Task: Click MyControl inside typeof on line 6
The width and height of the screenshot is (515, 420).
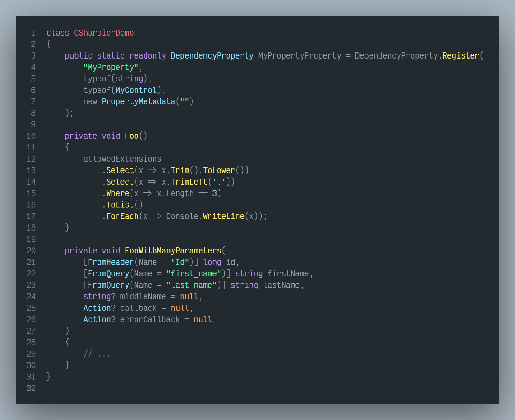Action: [x=136, y=91]
